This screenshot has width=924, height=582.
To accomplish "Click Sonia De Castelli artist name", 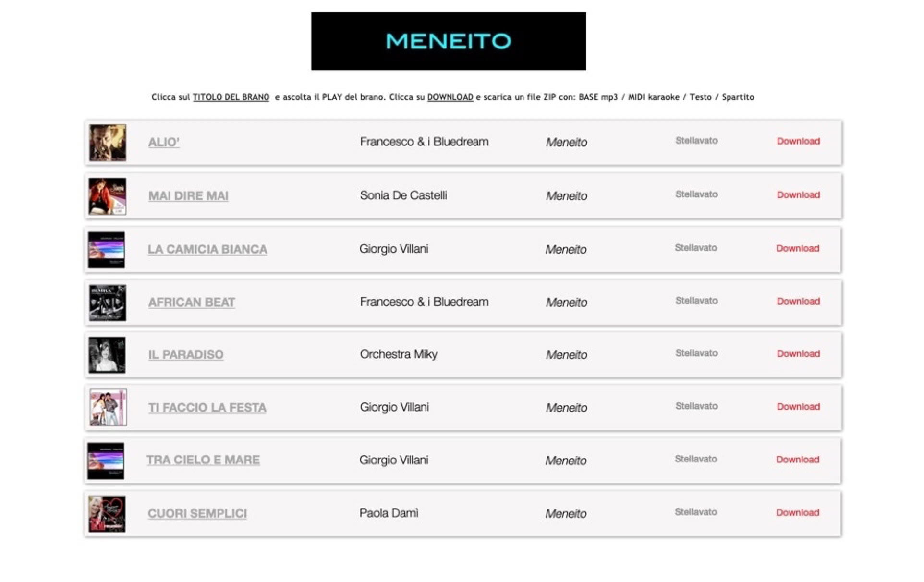I will pos(403,195).
